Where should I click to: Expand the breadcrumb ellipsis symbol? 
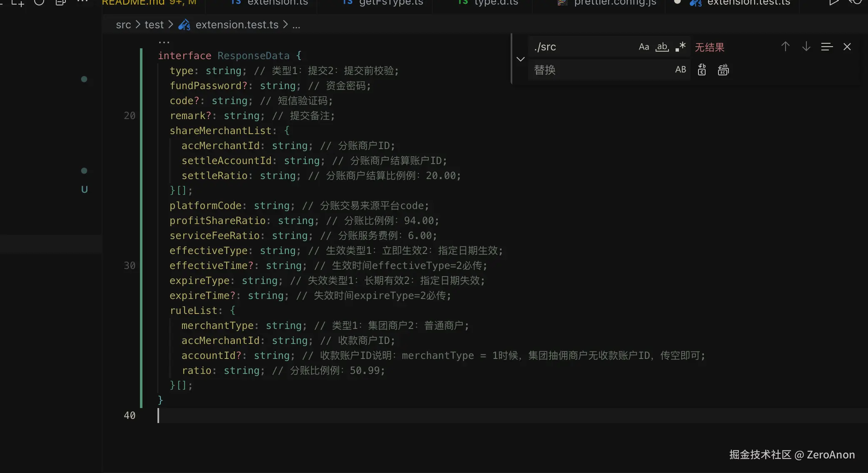296,25
